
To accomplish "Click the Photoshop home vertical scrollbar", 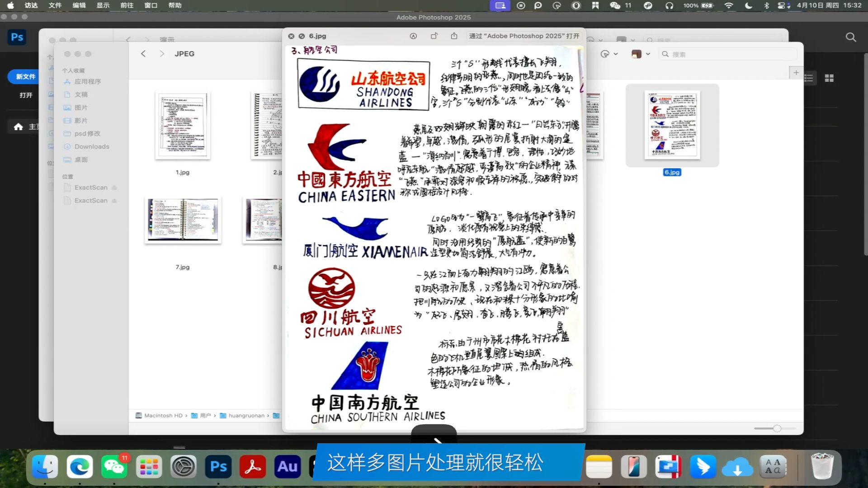I will pyautogui.click(x=865, y=154).
